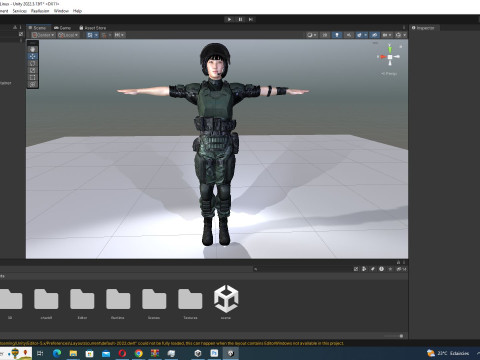480x360 pixels.
Task: Open the folder left of the 'Editor' folder
Action: (46, 303)
